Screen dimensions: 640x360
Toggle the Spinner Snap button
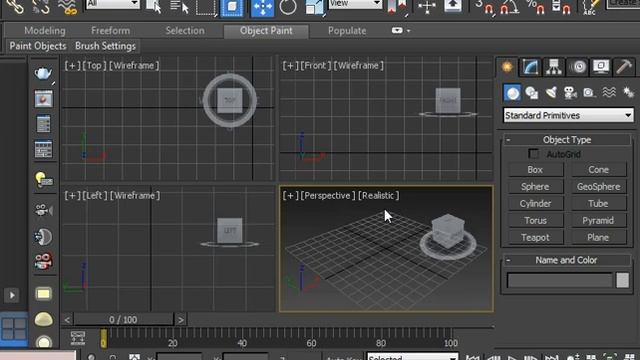pos(561,7)
